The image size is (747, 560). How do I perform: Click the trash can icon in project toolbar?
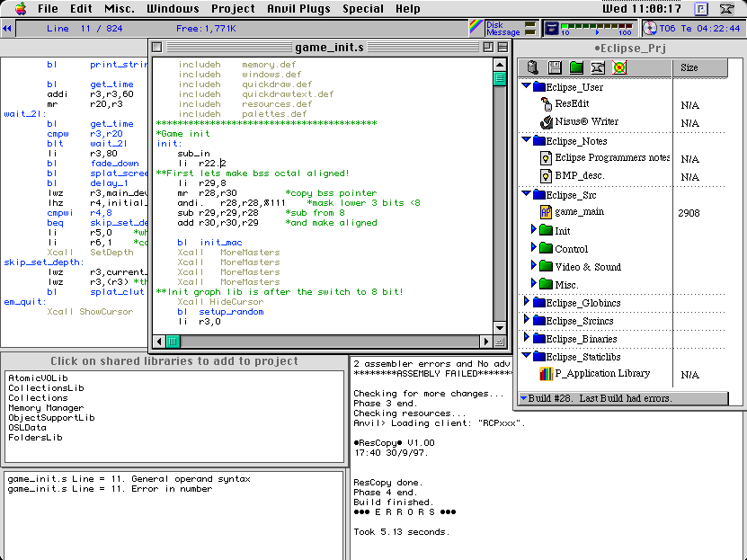[x=534, y=68]
